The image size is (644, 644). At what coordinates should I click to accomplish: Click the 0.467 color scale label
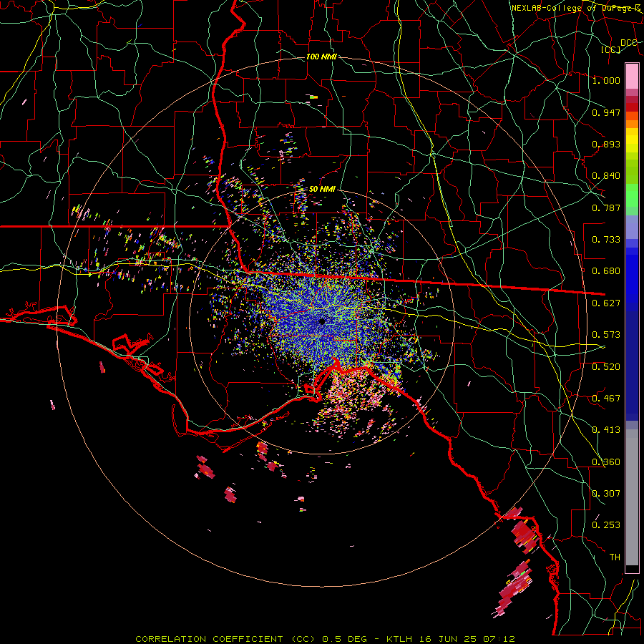click(606, 399)
